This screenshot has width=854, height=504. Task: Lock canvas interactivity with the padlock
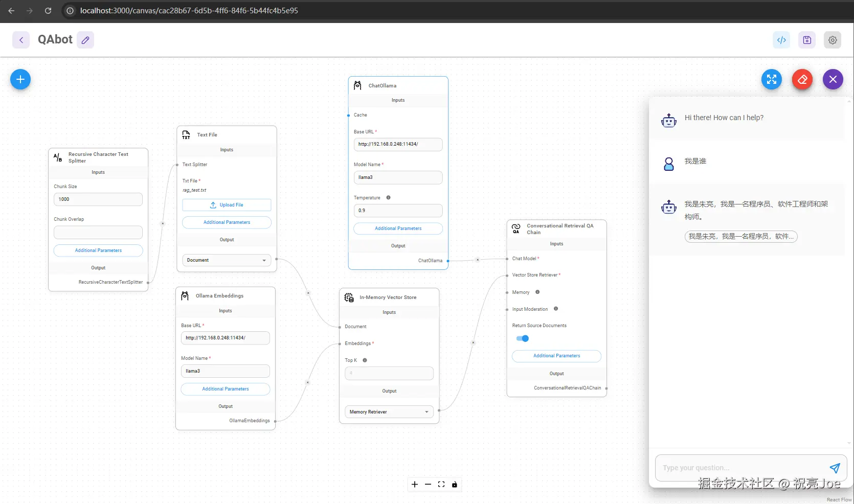[x=455, y=485]
